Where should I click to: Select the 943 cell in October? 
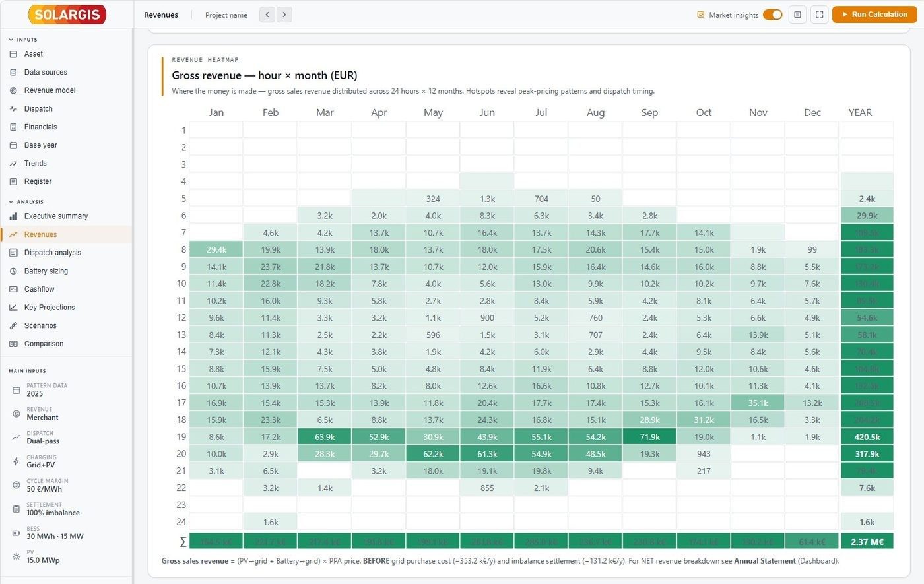point(704,454)
